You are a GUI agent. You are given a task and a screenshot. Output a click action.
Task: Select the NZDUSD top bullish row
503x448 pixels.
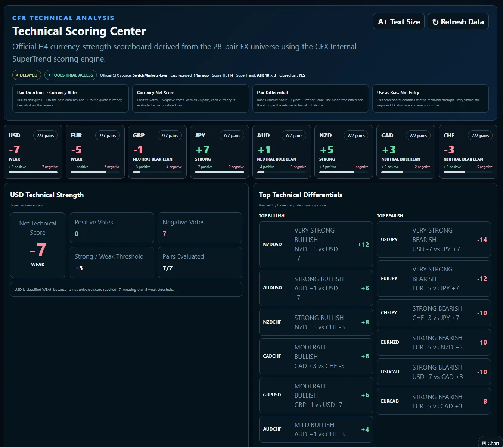point(316,244)
